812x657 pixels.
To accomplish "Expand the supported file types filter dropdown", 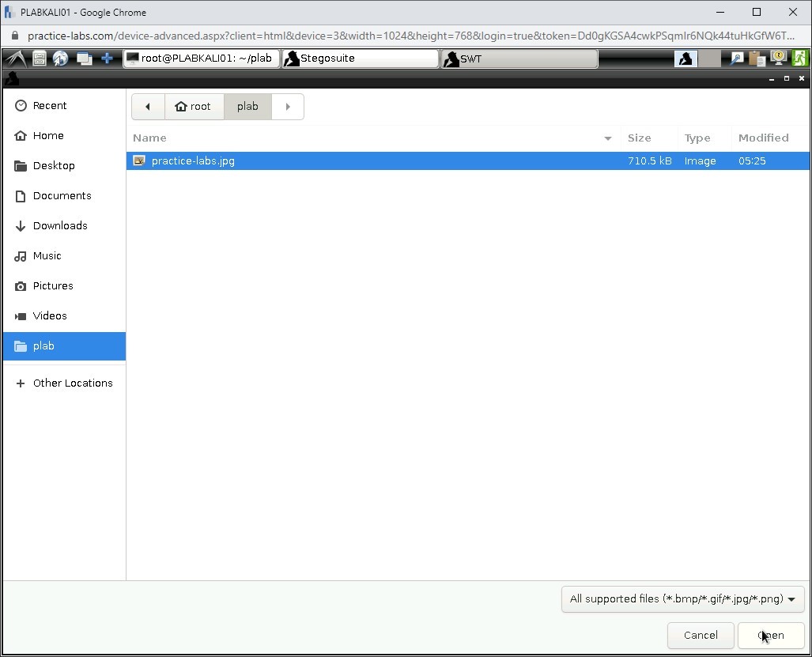I will 682,598.
